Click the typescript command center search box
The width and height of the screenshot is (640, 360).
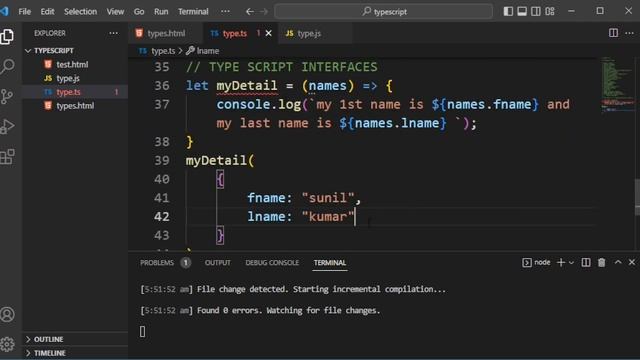click(384, 11)
